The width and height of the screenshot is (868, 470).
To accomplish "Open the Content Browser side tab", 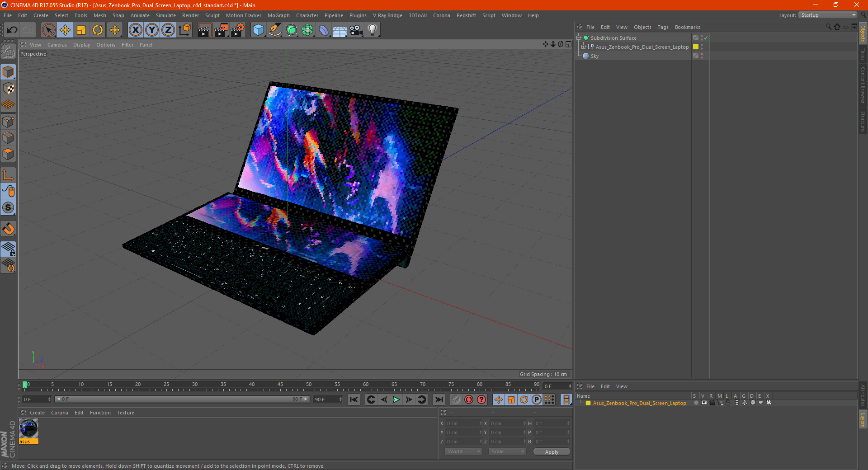I will tap(863, 85).
